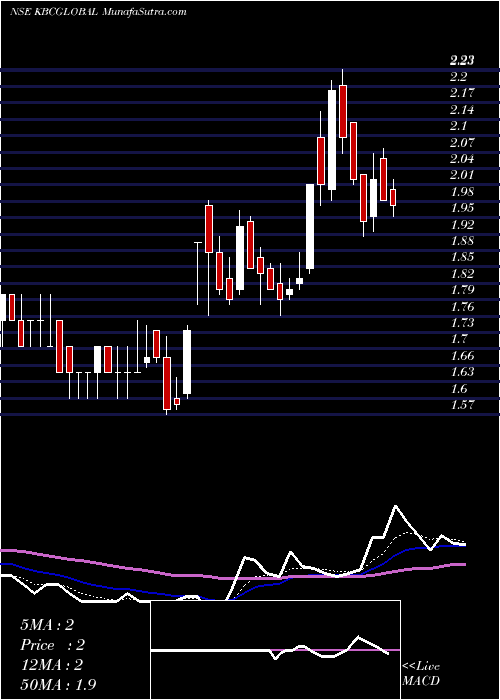Click the 1.98 price axis label
The width and height of the screenshot is (500, 700).
(462, 192)
